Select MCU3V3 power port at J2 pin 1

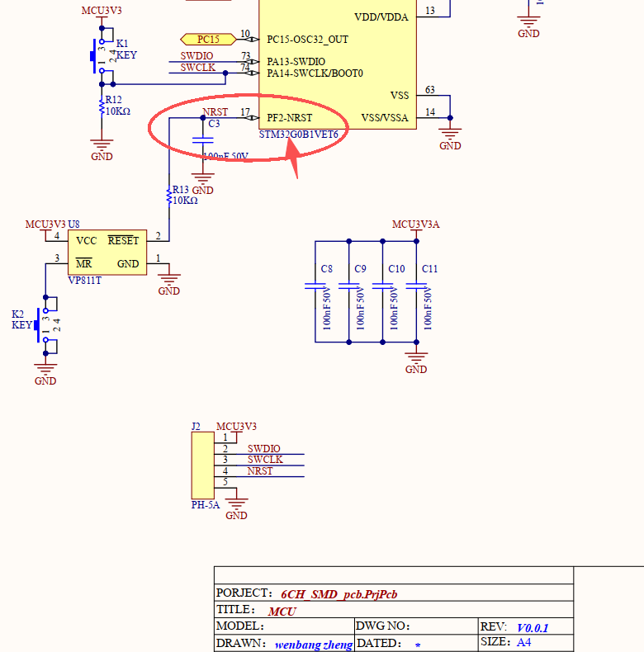pos(236,427)
